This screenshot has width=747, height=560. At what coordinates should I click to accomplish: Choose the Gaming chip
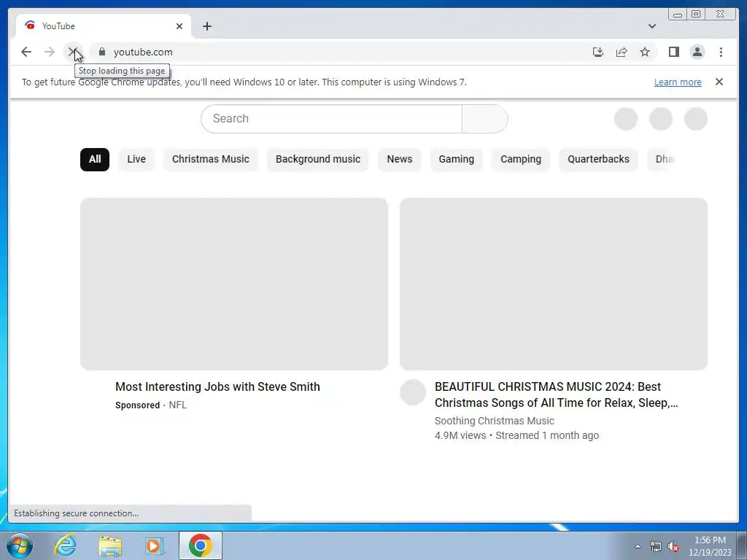pyautogui.click(x=457, y=159)
